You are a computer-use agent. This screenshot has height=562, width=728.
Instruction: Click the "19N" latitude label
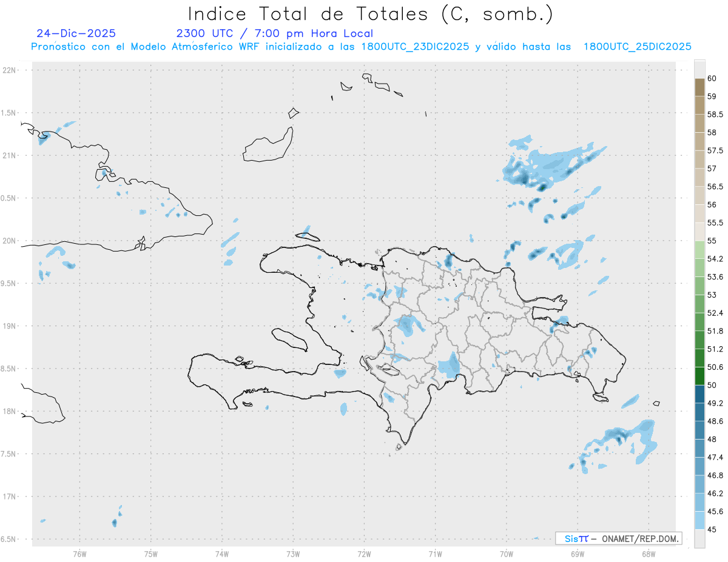click(10, 326)
